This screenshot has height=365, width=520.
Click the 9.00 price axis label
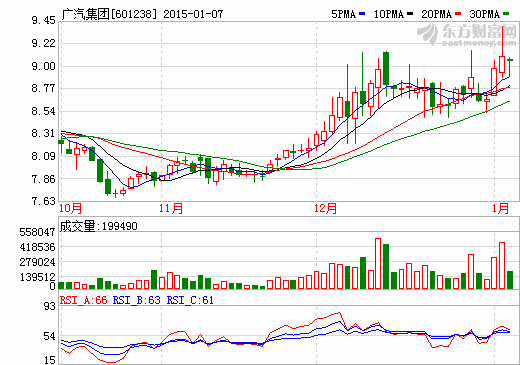pyautogui.click(x=44, y=66)
